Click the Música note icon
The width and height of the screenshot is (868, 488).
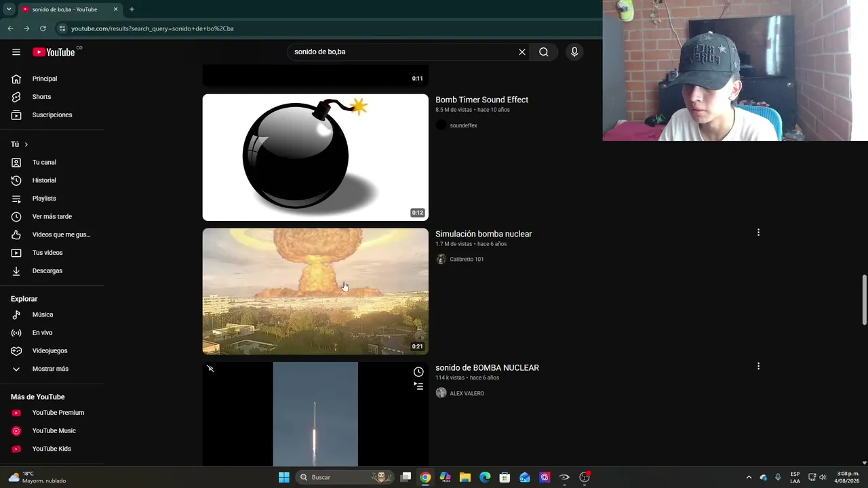[16, 314]
